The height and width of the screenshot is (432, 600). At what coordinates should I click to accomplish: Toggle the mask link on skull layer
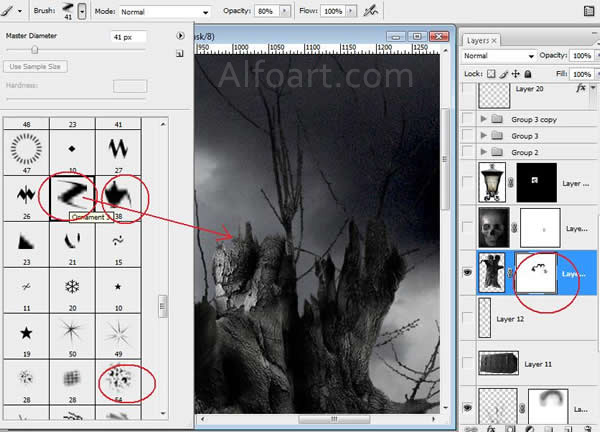pyautogui.click(x=514, y=228)
